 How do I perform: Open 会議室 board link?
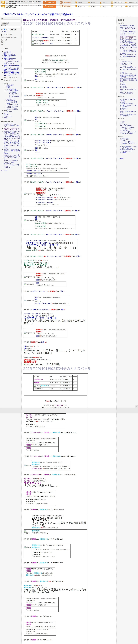8,88
